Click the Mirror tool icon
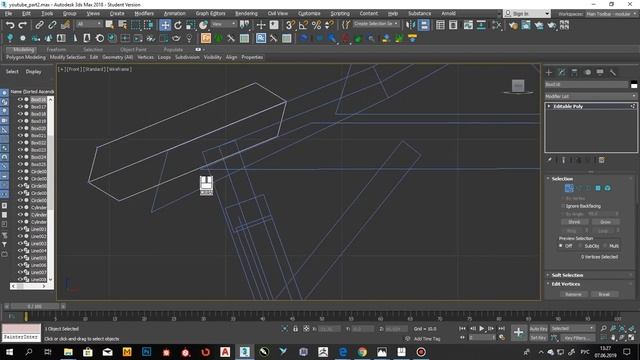Screen dimensions: 640x360 click(411, 25)
